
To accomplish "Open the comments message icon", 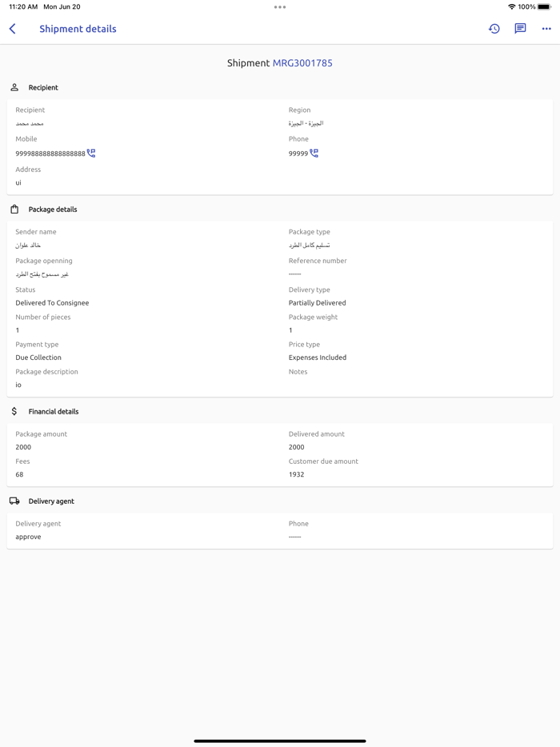I will 520,29.
